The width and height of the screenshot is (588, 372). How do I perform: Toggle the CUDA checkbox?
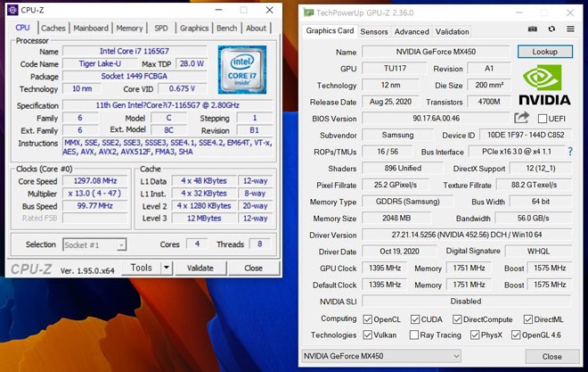tap(415, 319)
